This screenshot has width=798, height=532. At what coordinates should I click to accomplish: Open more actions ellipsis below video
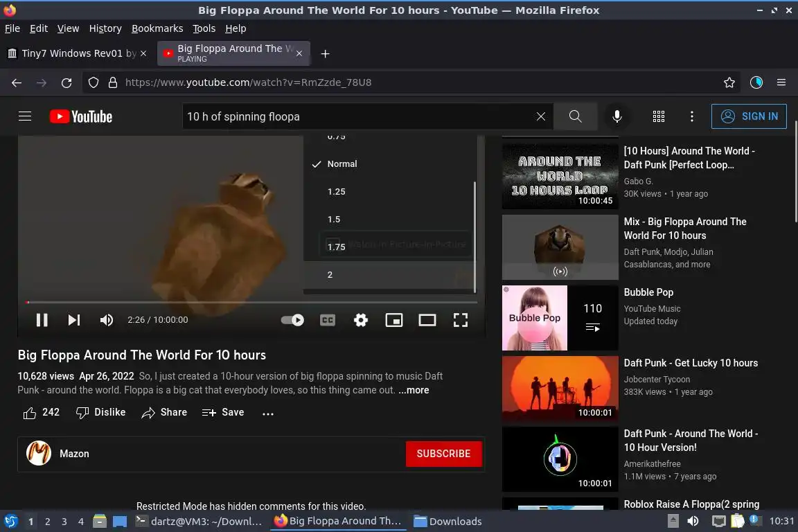pyautogui.click(x=268, y=414)
